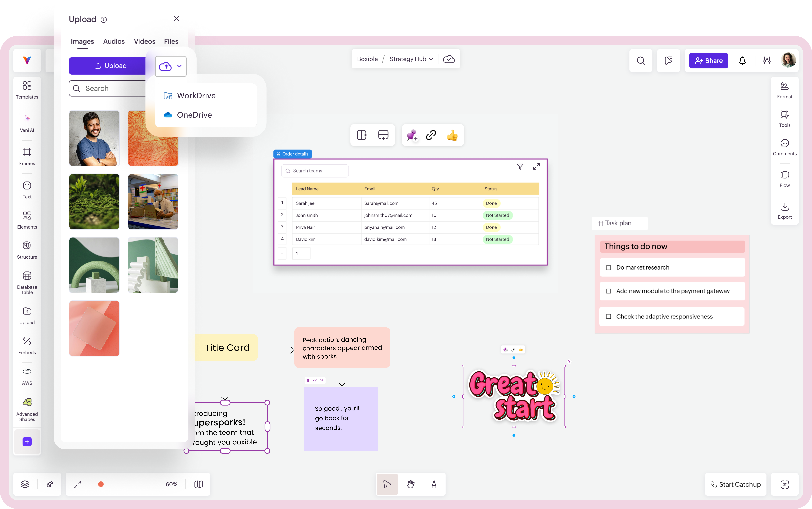812x509 pixels.
Task: Choose OneDrive from the cloud menu
Action: pos(194,115)
